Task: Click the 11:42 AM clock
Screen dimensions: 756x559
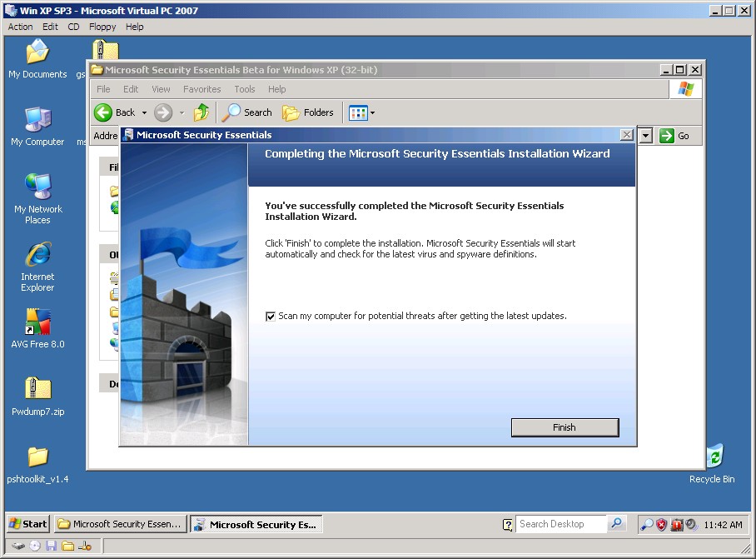Action: click(723, 525)
